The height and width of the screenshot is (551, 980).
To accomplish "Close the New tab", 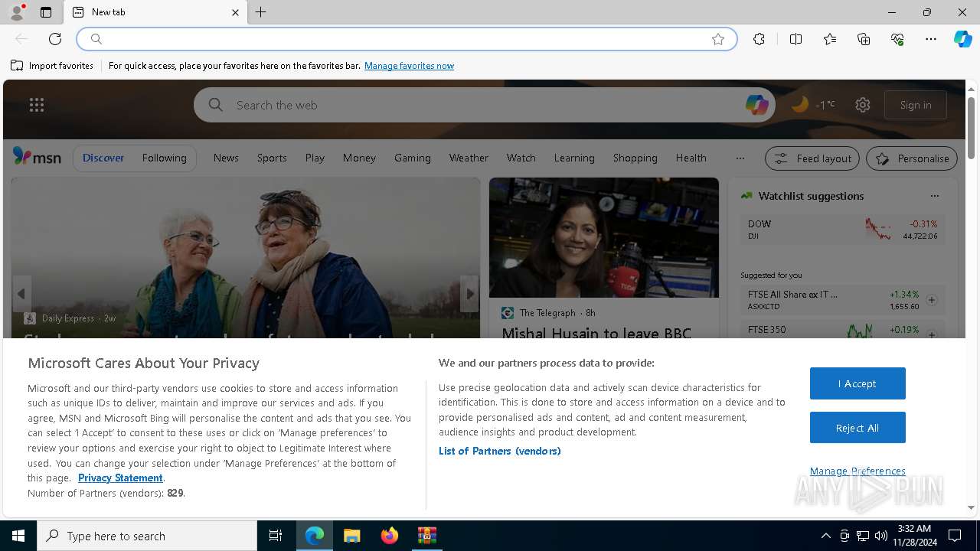I will pos(235,12).
